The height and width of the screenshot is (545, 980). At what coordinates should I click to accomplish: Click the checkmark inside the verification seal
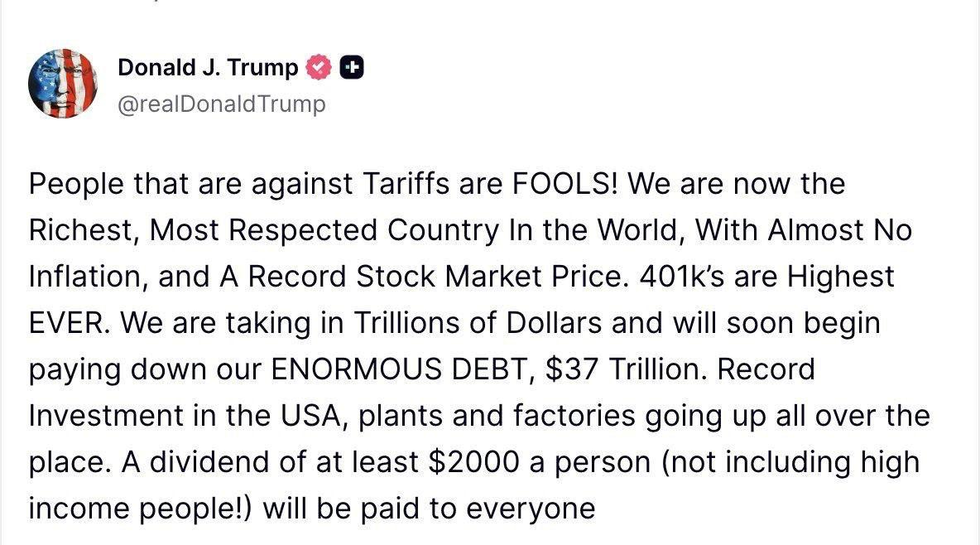click(318, 67)
